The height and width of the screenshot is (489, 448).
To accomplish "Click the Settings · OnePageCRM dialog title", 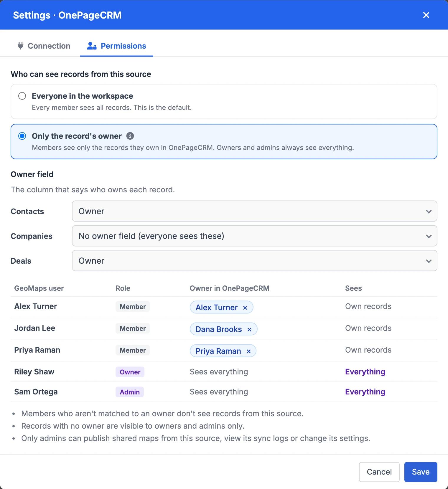I will click(x=67, y=15).
